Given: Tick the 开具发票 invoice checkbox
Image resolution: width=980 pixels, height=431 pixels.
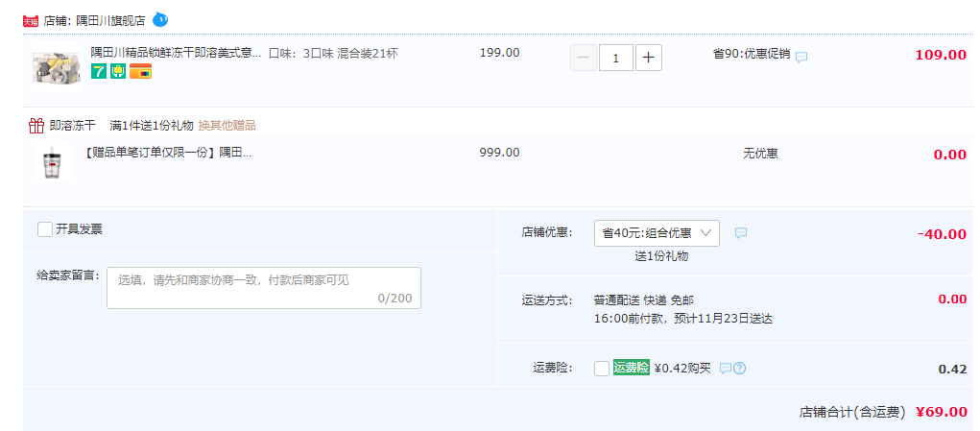Looking at the screenshot, I should click(45, 229).
